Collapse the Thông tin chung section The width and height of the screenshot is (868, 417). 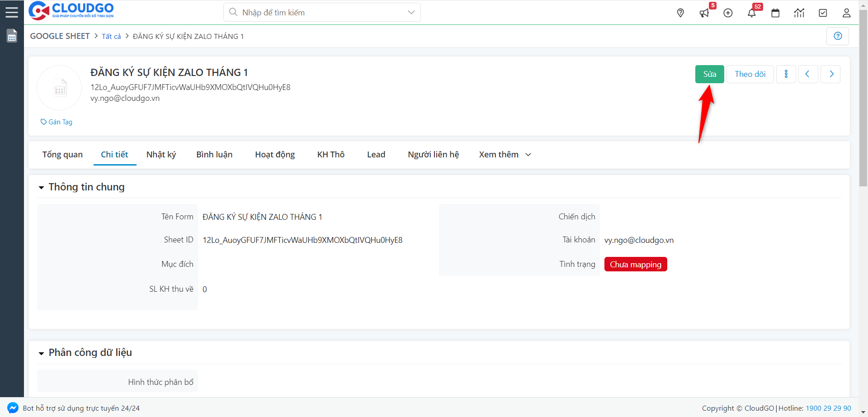click(42, 187)
